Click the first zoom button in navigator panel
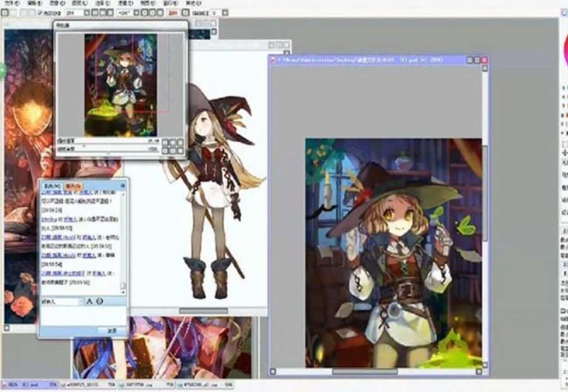 [165, 142]
